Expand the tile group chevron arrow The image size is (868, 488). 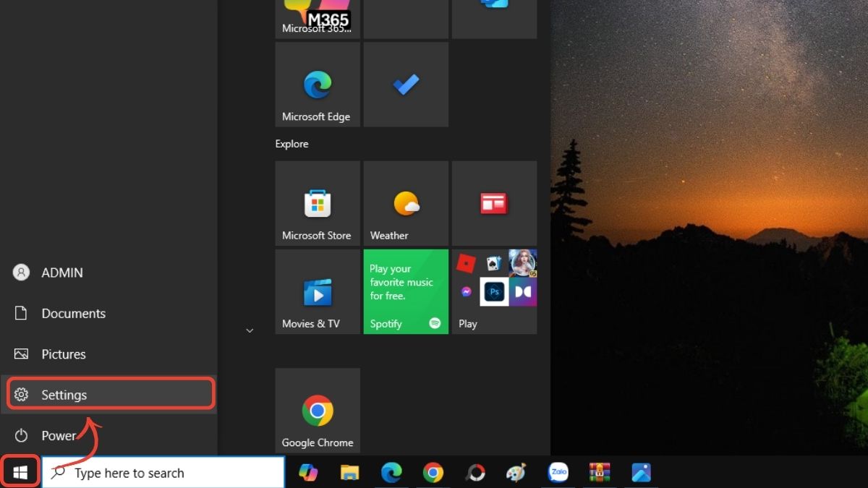click(x=250, y=330)
